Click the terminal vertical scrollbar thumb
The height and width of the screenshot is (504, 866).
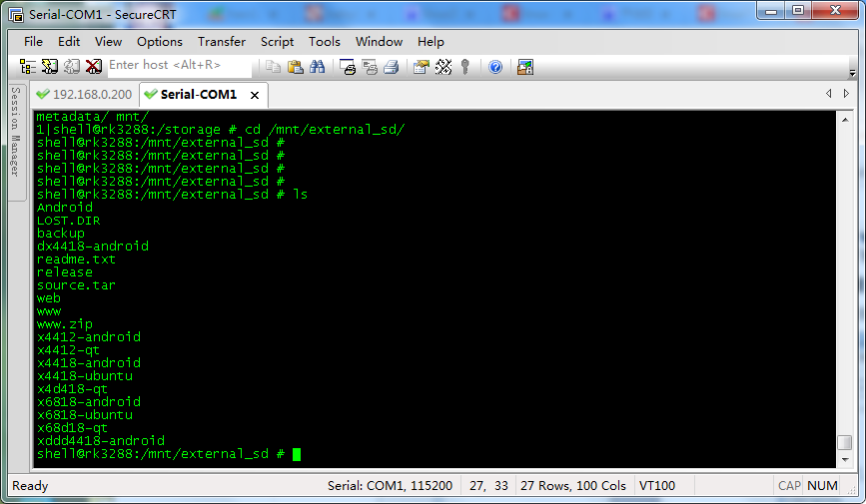tap(845, 442)
